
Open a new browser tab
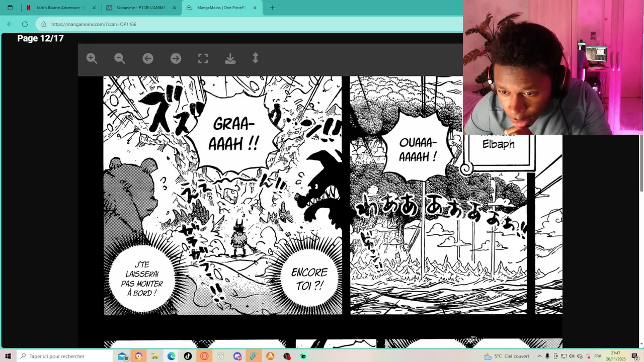point(272,8)
